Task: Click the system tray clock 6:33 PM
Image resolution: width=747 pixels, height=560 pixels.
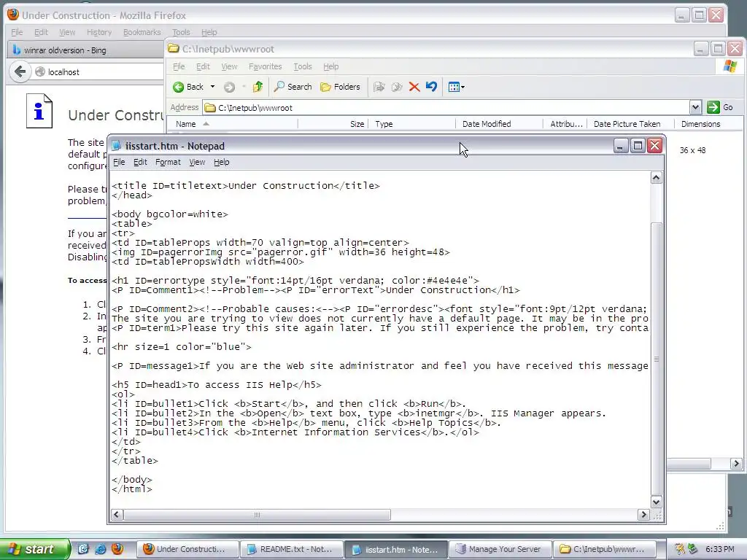Action: (720, 549)
